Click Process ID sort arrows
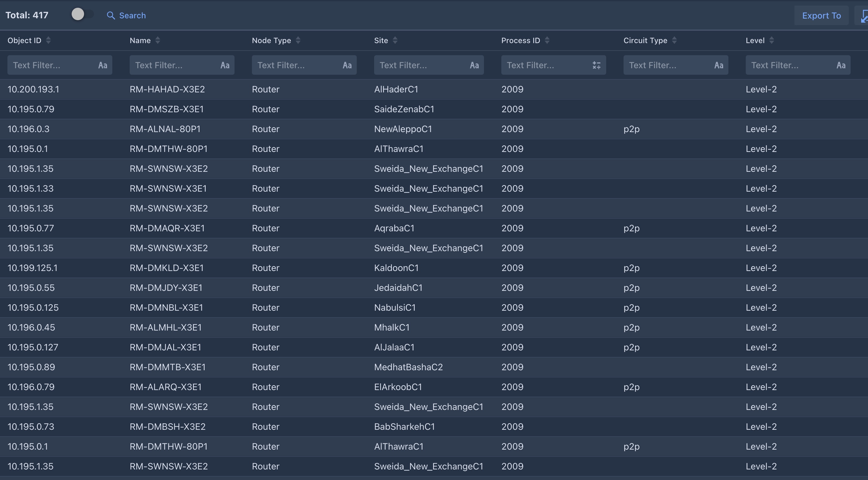This screenshot has height=480, width=868. pyautogui.click(x=547, y=40)
